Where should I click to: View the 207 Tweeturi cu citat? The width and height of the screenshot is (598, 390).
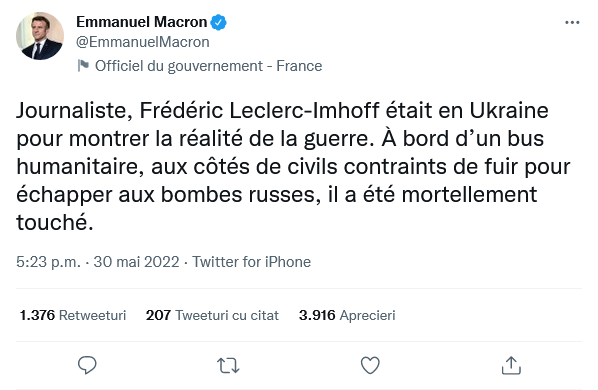[212, 315]
